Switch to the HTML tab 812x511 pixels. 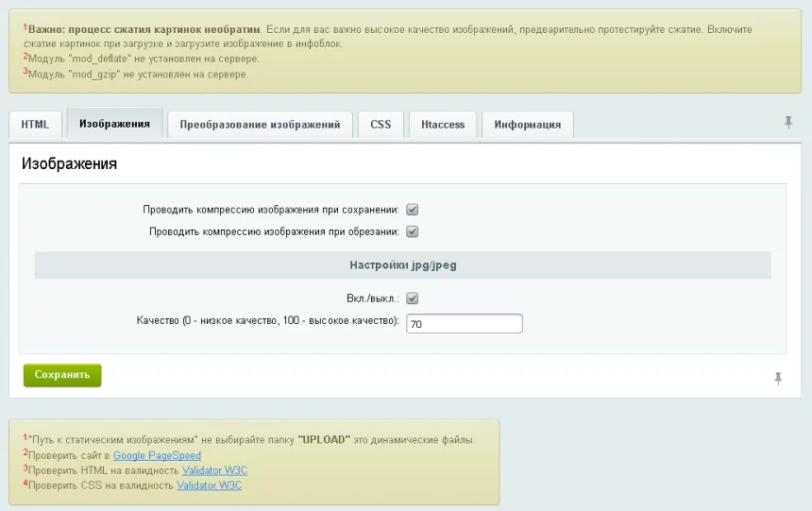[35, 125]
